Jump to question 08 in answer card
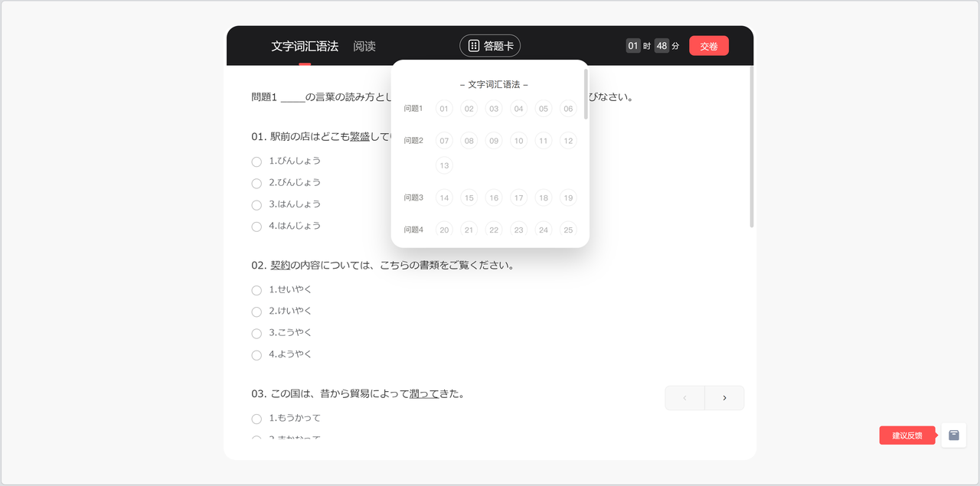Image resolution: width=980 pixels, height=486 pixels. point(469,141)
